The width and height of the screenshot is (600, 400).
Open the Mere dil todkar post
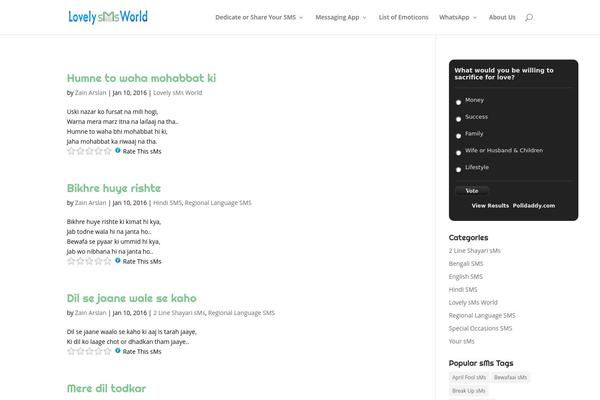[106, 388]
